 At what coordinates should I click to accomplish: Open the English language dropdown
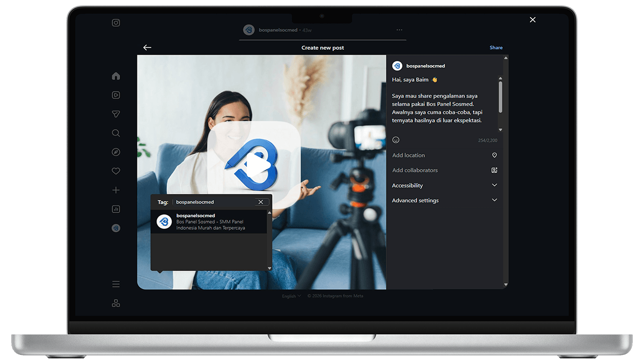pyautogui.click(x=291, y=296)
